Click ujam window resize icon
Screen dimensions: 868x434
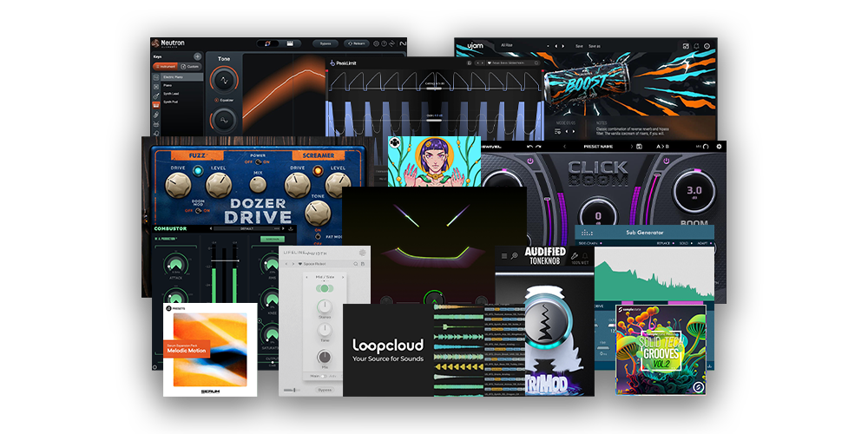pyautogui.click(x=686, y=46)
